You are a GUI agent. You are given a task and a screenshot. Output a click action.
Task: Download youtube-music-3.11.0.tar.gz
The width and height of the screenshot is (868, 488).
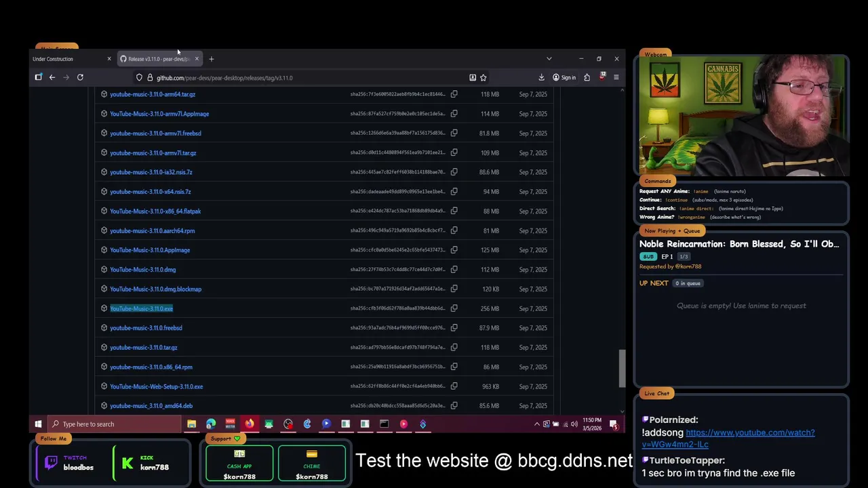coord(144,348)
